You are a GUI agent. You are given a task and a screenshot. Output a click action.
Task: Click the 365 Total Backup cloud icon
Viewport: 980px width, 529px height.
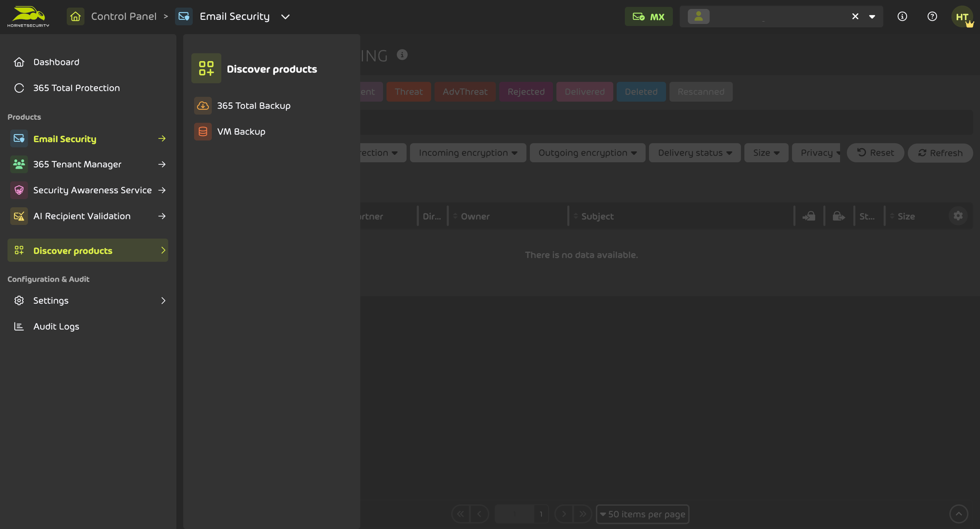click(203, 106)
